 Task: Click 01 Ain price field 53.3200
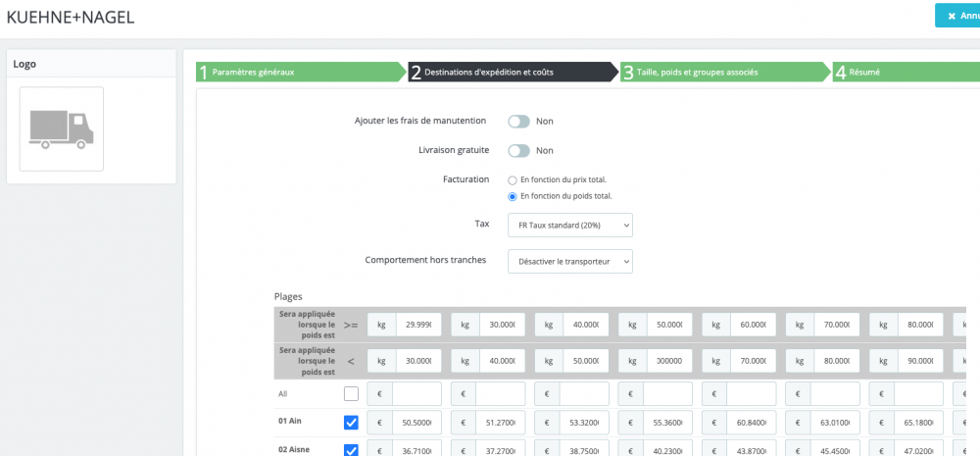coord(584,423)
